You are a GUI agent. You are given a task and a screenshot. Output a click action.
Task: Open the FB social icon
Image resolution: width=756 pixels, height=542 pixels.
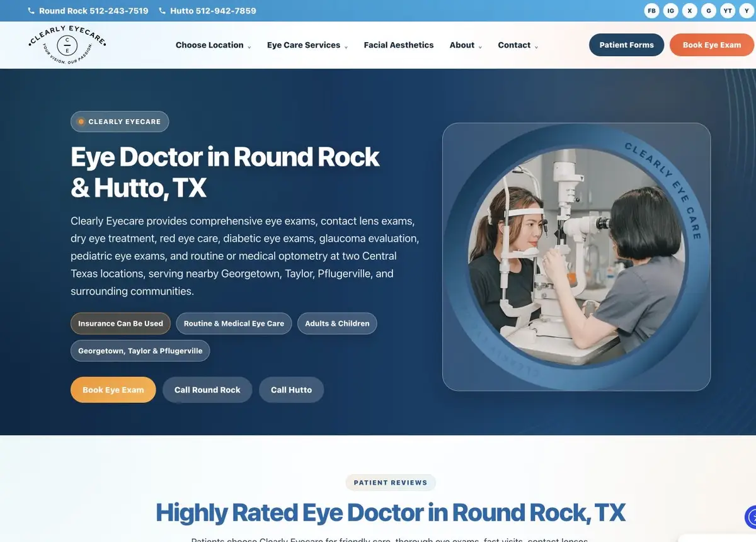[652, 11]
